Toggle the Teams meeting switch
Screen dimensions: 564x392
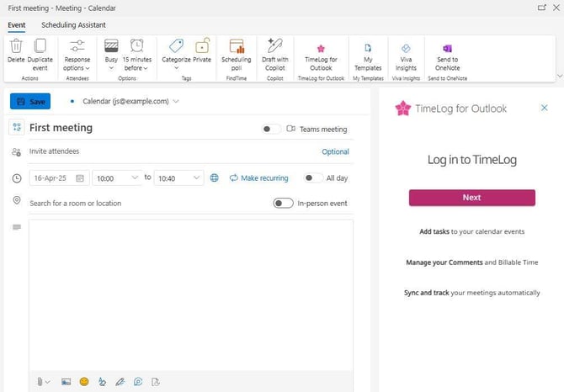click(271, 129)
